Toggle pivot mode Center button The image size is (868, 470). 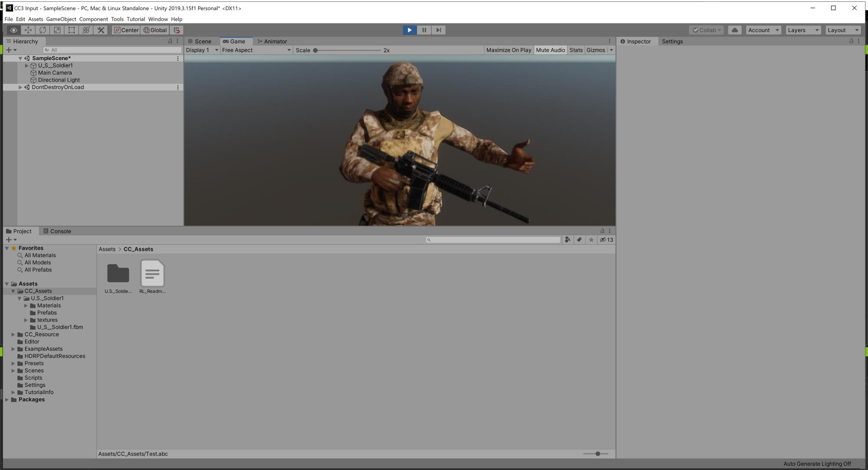(x=126, y=30)
